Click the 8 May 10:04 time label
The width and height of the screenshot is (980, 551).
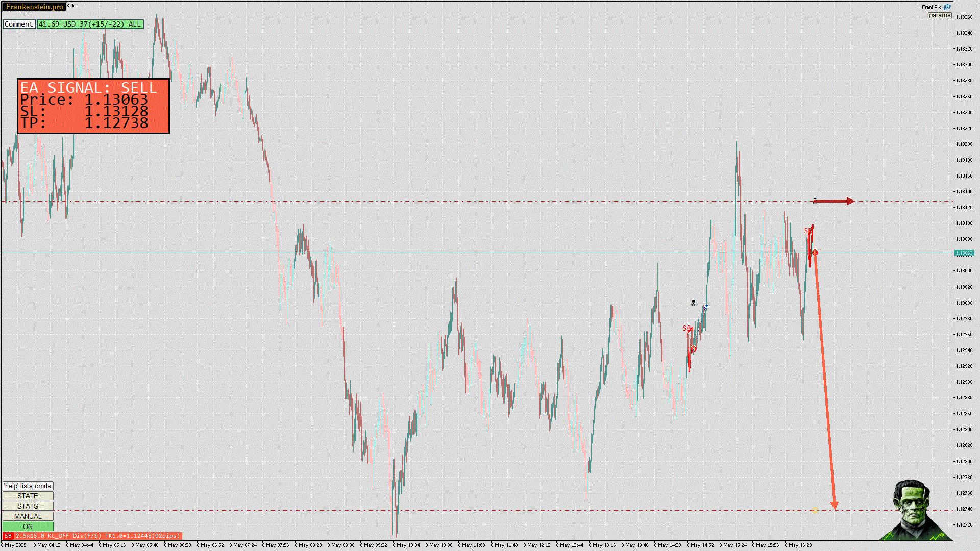406,545
